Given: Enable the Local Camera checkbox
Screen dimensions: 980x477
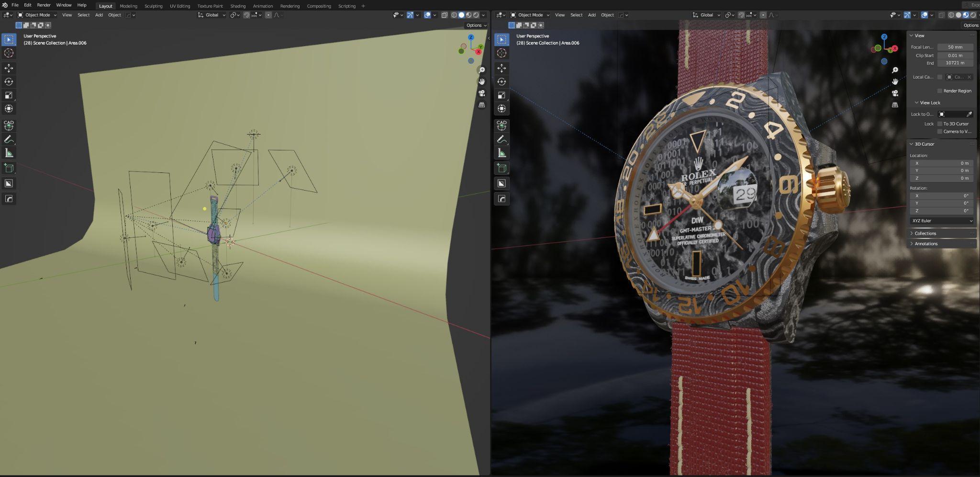Looking at the screenshot, I should click(940, 77).
